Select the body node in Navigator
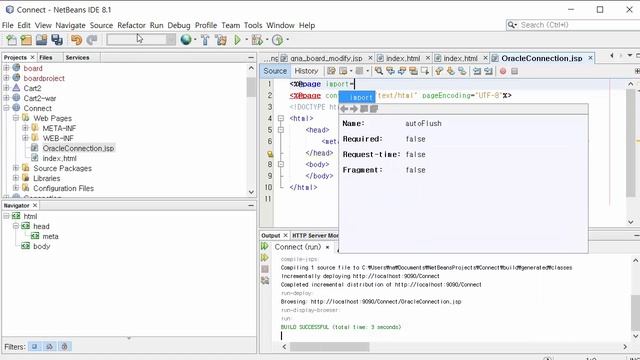The width and height of the screenshot is (640, 360). coord(42,246)
